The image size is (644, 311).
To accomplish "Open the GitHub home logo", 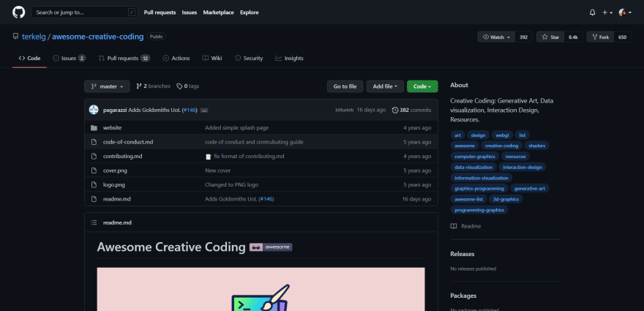I will pos(18,12).
